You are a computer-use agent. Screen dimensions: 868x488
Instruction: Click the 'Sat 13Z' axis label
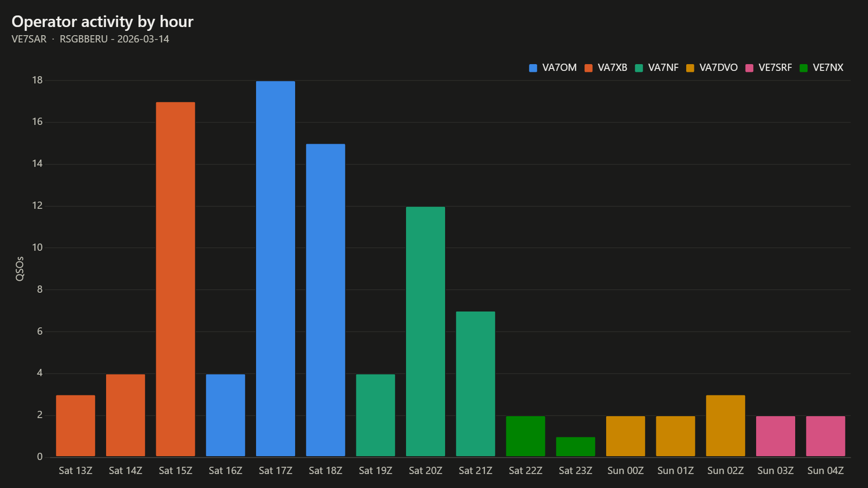(76, 471)
